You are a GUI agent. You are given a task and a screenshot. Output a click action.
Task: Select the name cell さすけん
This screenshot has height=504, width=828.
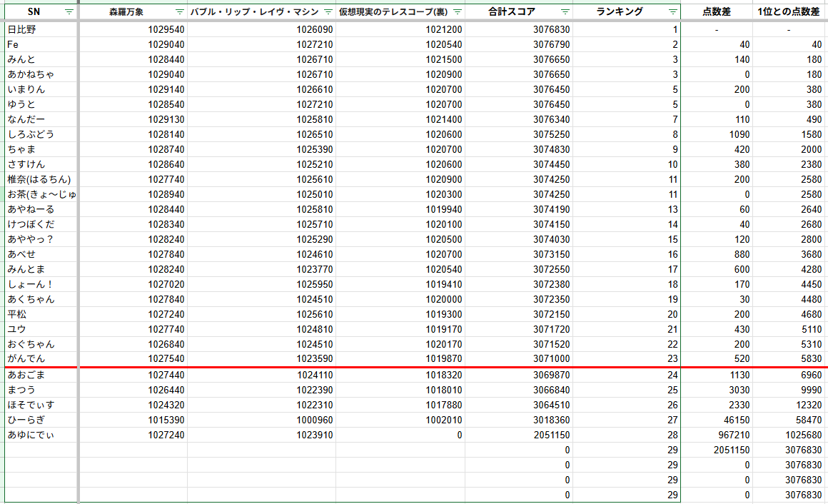pos(41,164)
